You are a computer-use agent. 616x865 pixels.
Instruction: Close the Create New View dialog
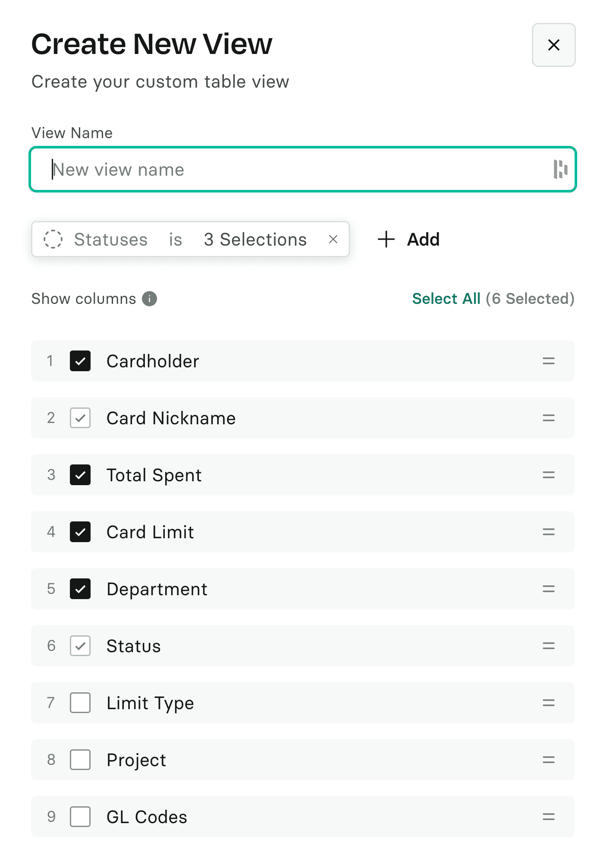coord(553,45)
